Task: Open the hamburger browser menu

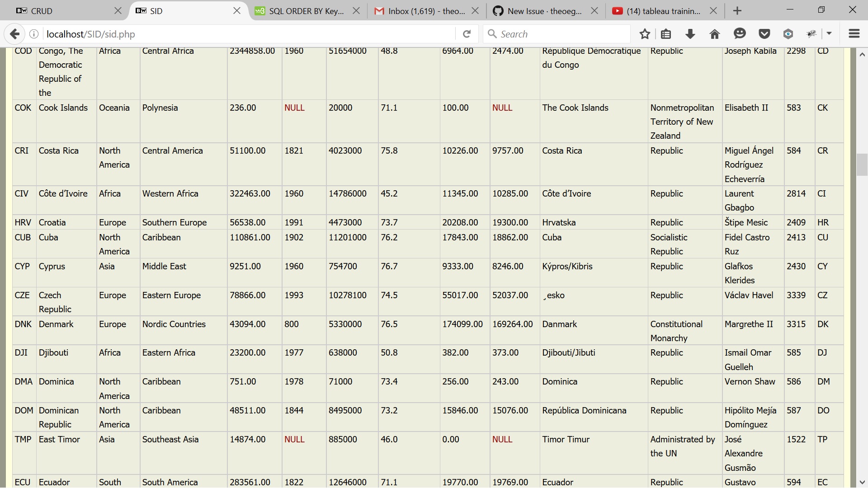Action: pyautogui.click(x=854, y=34)
